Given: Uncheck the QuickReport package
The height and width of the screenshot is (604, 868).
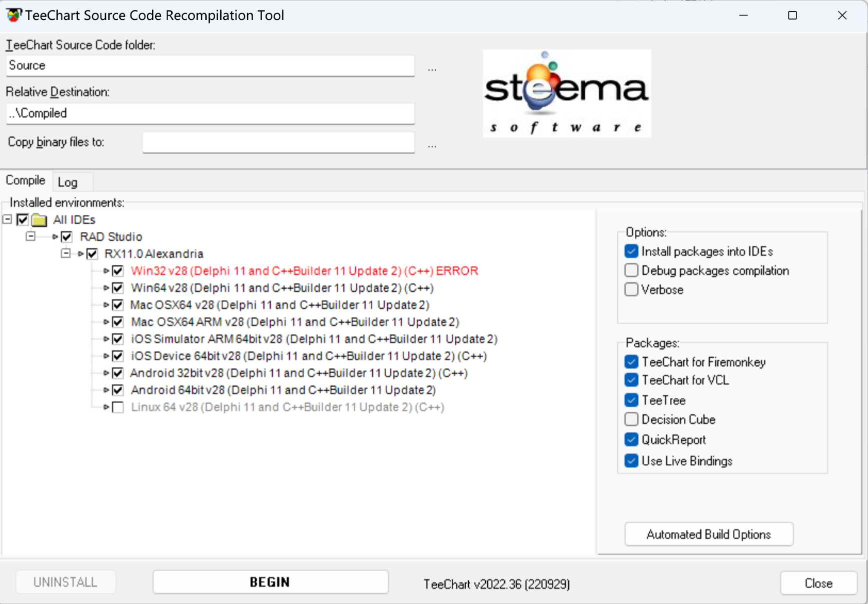Looking at the screenshot, I should point(631,439).
